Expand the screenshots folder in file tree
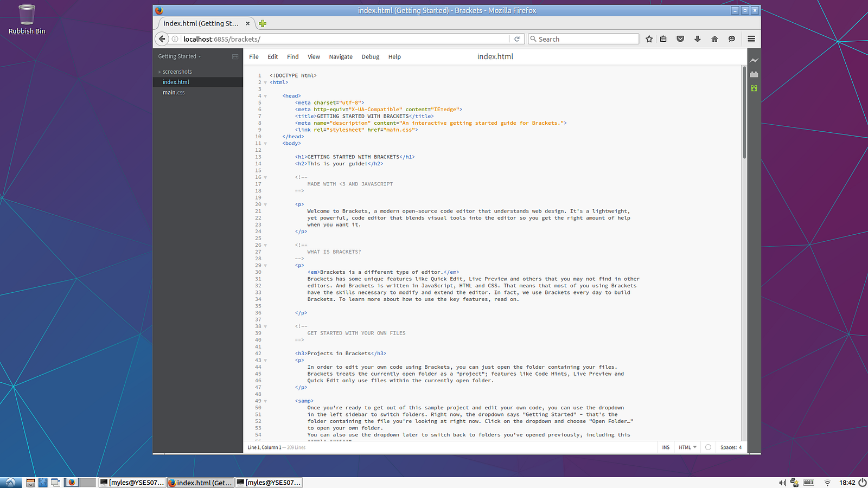This screenshot has width=868, height=488. (x=177, y=72)
